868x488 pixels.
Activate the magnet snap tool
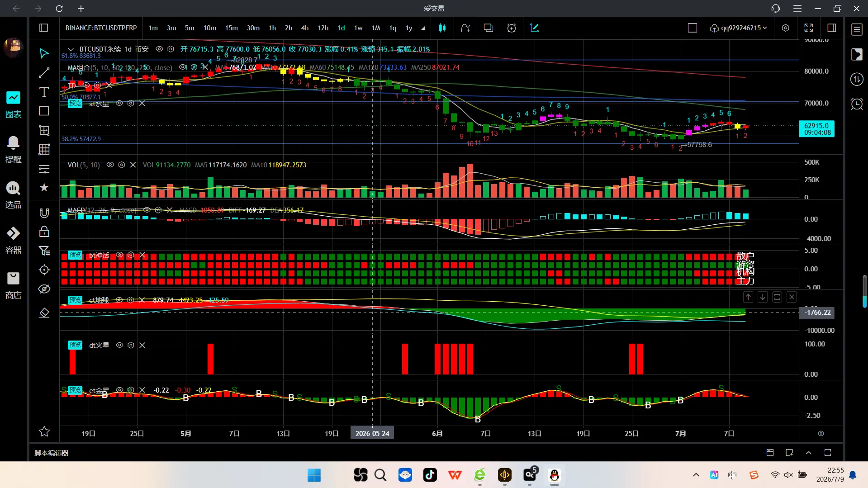point(44,213)
